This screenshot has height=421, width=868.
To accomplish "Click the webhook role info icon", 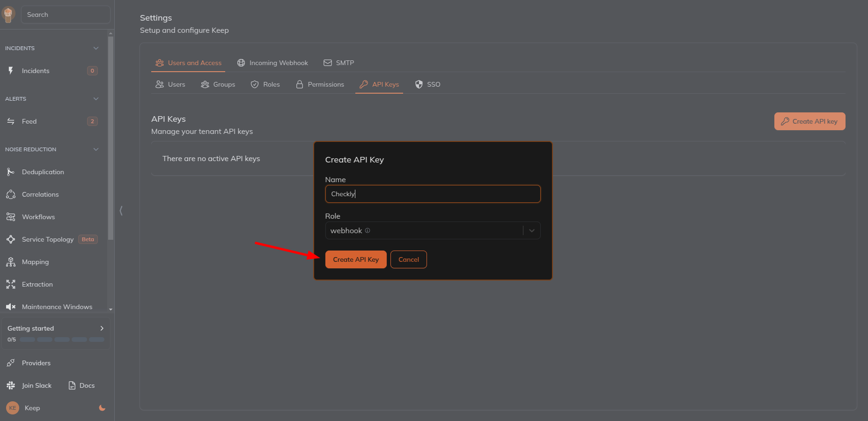I will (368, 230).
